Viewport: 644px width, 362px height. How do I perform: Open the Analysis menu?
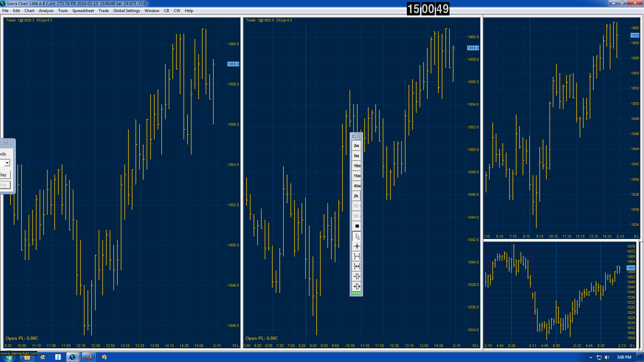[x=46, y=11]
